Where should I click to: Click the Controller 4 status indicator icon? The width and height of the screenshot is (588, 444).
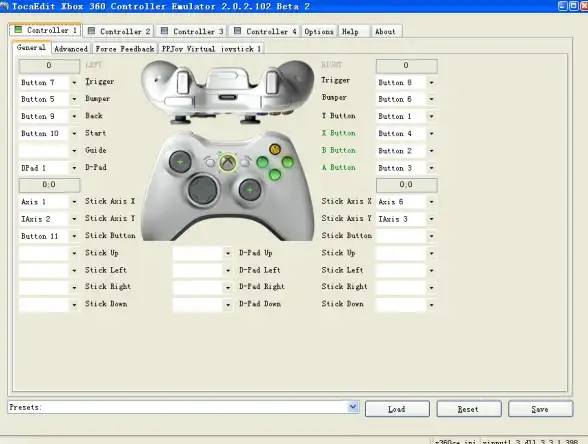[x=237, y=31]
